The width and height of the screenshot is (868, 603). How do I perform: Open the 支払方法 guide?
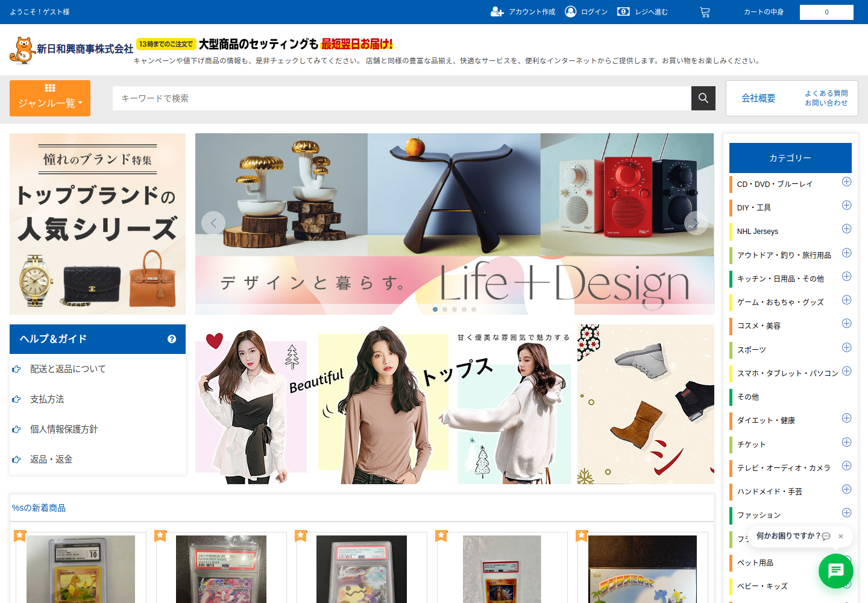point(47,399)
